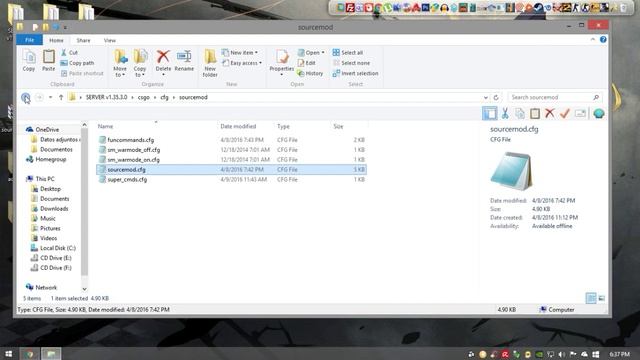Click Invert selection in the ribbon
640x360 pixels.
click(356, 73)
